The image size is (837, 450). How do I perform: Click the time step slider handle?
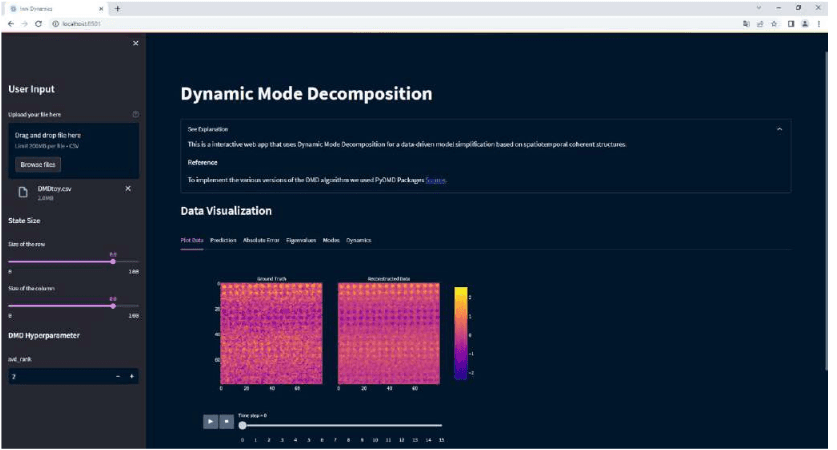coord(242,425)
